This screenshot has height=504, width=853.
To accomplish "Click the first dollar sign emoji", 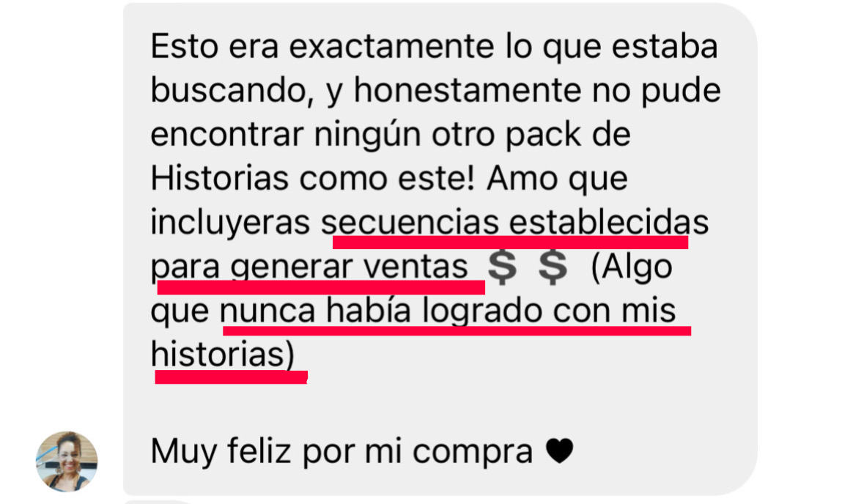I will [501, 267].
